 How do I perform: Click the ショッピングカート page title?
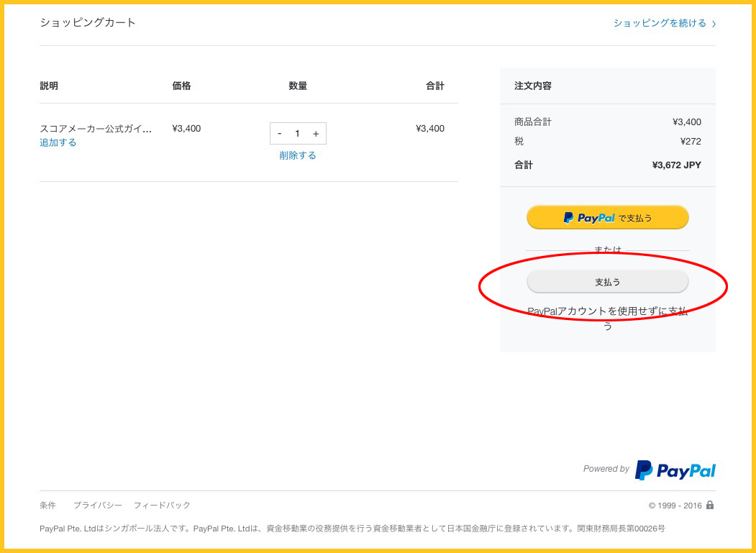click(88, 23)
